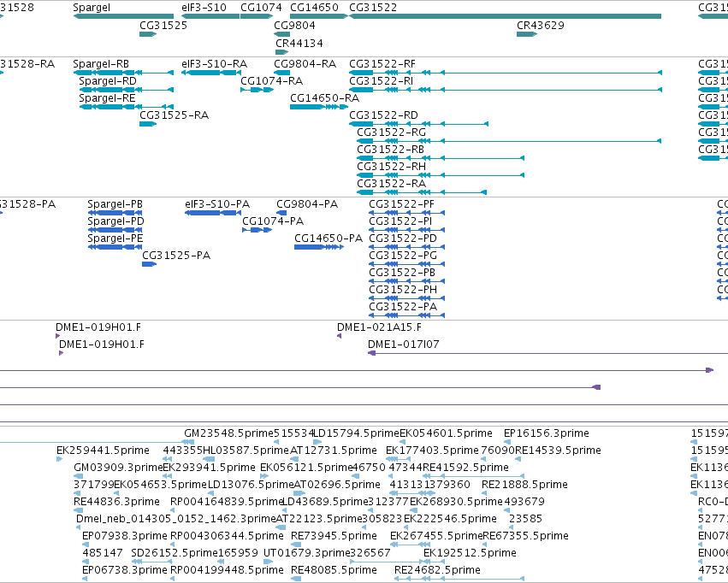Select the CR44134 gene label
The width and height of the screenshot is (728, 583).
pyautogui.click(x=299, y=43)
